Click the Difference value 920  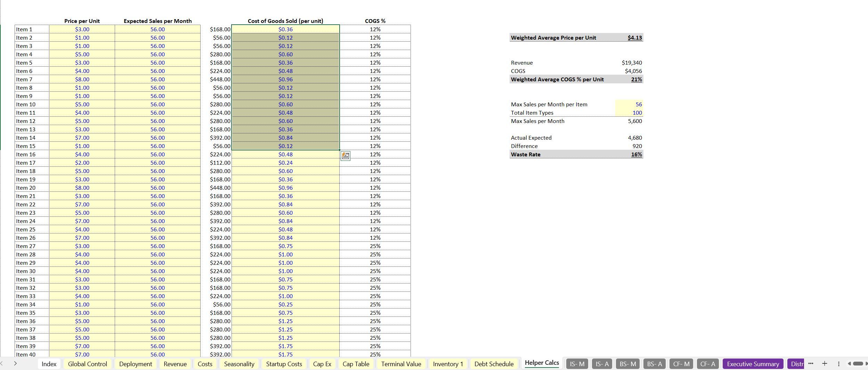click(x=637, y=146)
